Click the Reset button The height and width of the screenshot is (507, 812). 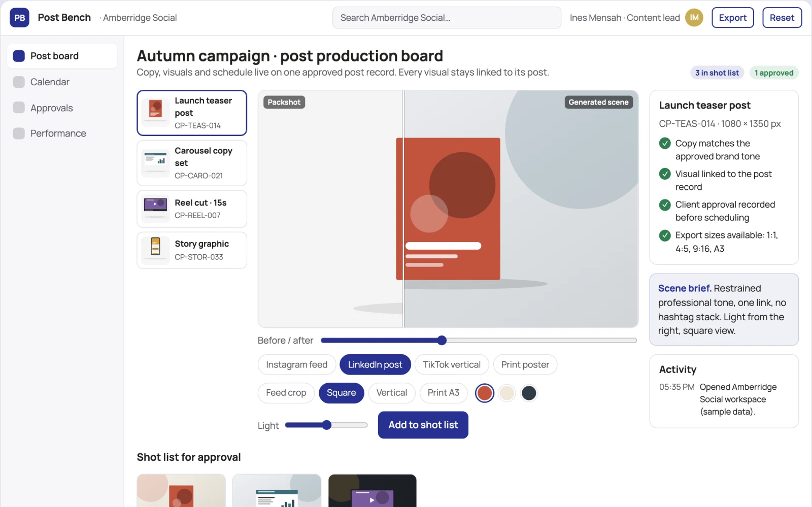pyautogui.click(x=782, y=18)
